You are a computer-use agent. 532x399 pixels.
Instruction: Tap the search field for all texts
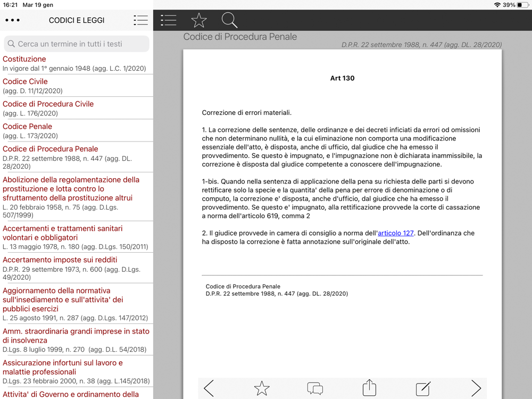click(77, 44)
